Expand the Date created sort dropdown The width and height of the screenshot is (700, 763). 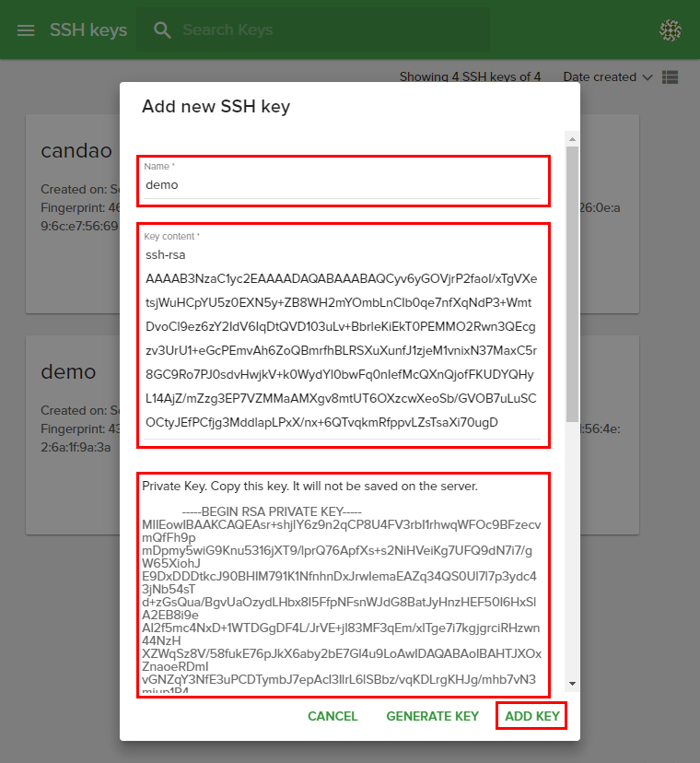point(600,77)
